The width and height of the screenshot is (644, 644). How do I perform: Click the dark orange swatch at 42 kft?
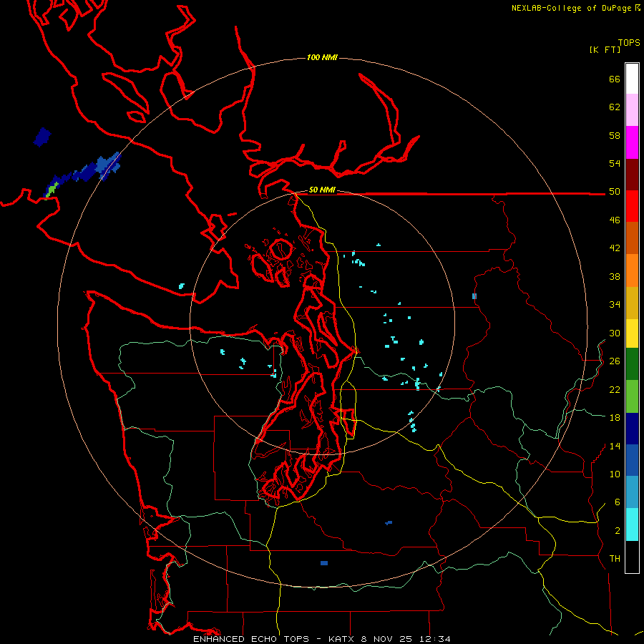tap(632, 238)
